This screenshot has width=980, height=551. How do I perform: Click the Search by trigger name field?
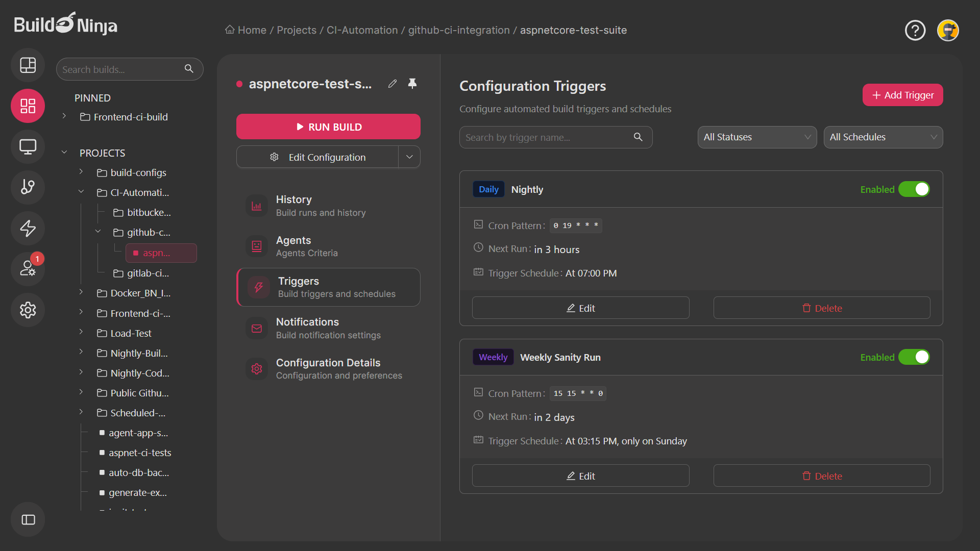(546, 137)
